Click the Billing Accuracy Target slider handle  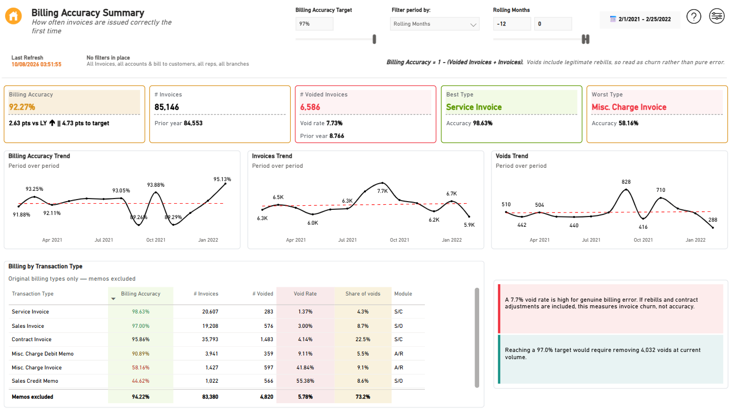point(374,40)
